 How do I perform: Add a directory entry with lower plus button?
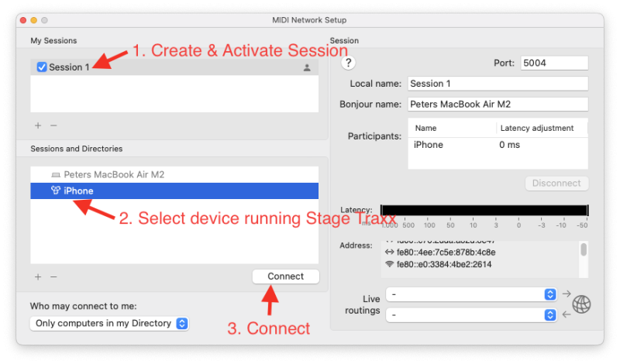pos(38,276)
